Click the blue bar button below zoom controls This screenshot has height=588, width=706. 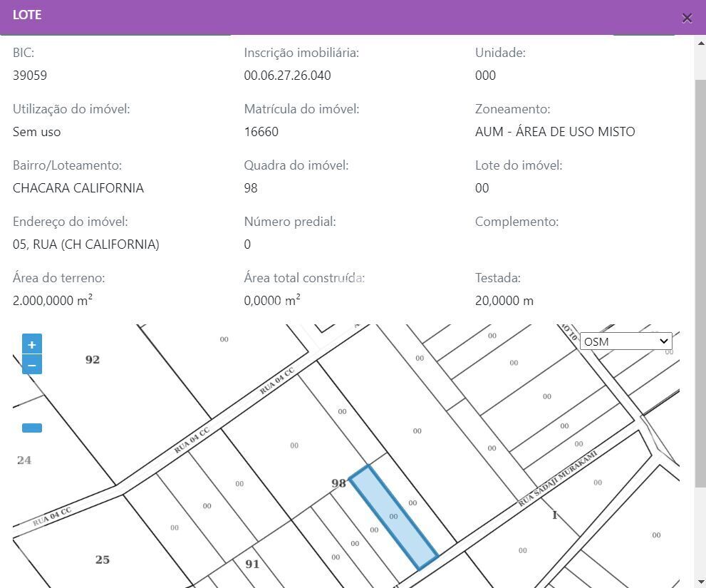32,428
